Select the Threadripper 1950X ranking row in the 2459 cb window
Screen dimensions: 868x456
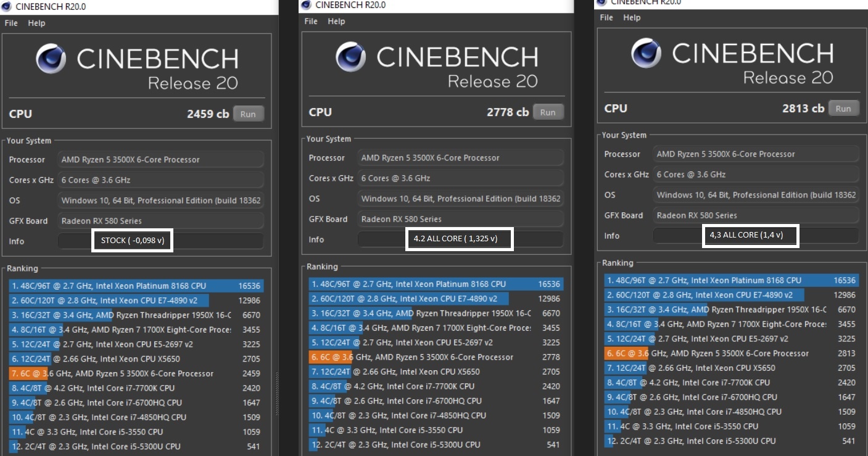(136, 315)
